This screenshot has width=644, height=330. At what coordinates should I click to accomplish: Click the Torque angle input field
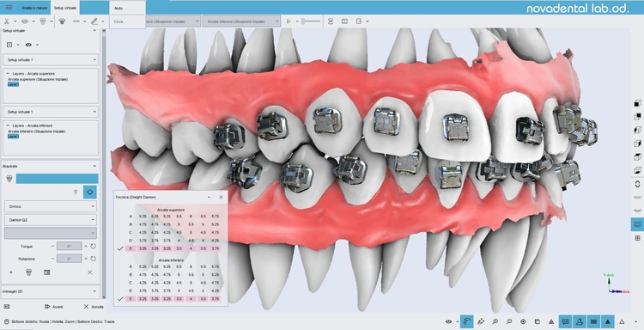click(x=69, y=246)
